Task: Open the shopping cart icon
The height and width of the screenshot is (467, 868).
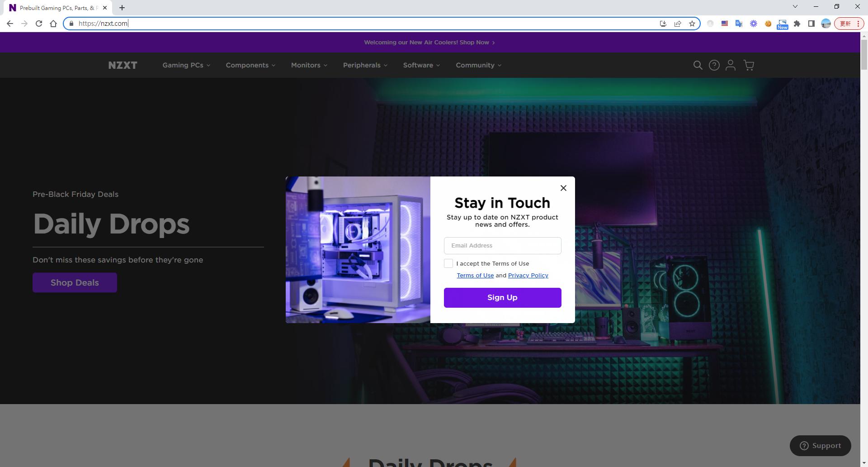Action: [x=749, y=65]
